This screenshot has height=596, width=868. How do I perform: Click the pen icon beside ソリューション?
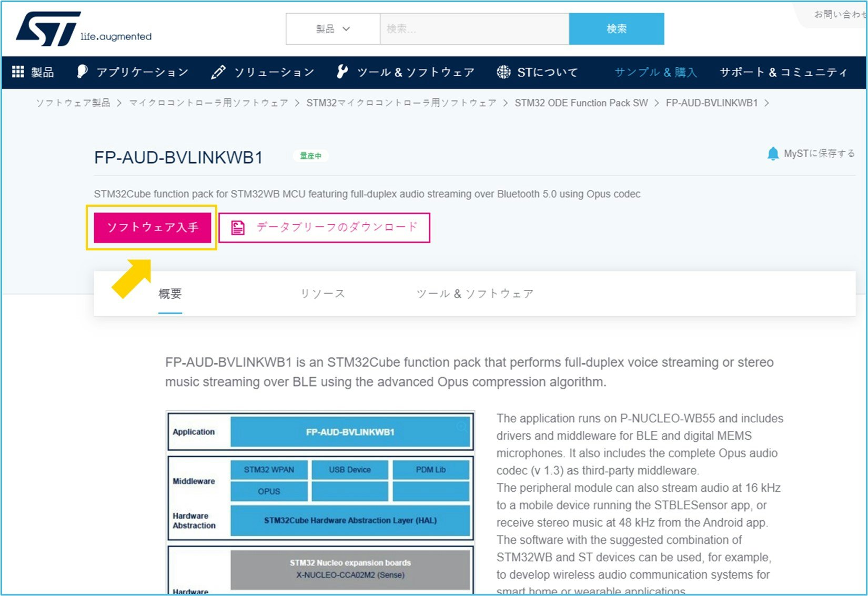click(x=218, y=72)
